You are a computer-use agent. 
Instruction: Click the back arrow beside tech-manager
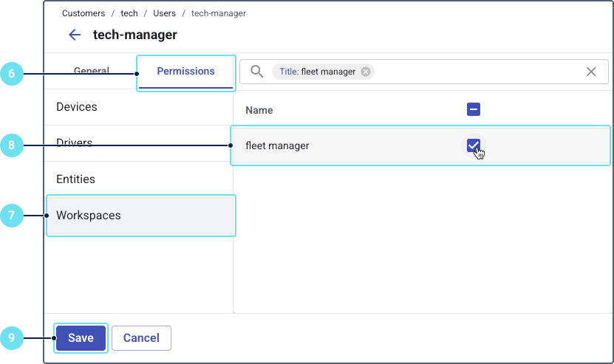pos(74,35)
